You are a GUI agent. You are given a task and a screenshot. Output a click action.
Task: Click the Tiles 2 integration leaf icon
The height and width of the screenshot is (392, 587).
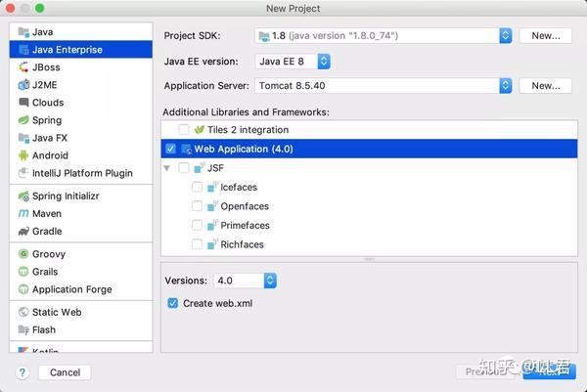[200, 130]
